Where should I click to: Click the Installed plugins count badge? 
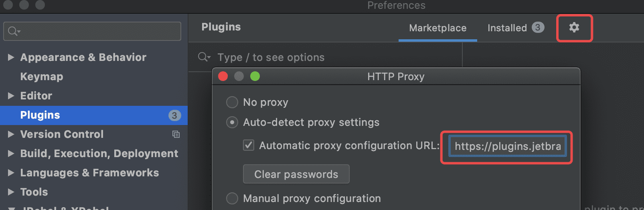[x=538, y=27]
